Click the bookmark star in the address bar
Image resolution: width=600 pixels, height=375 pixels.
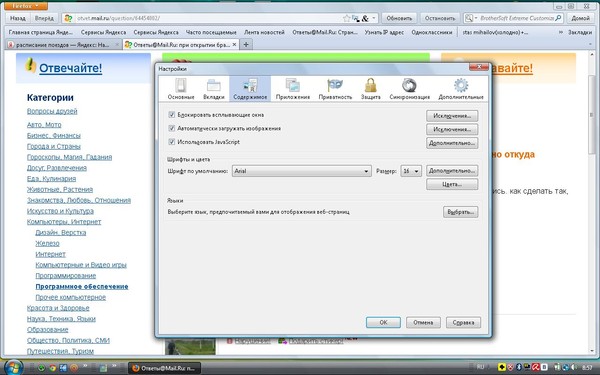[x=347, y=18]
